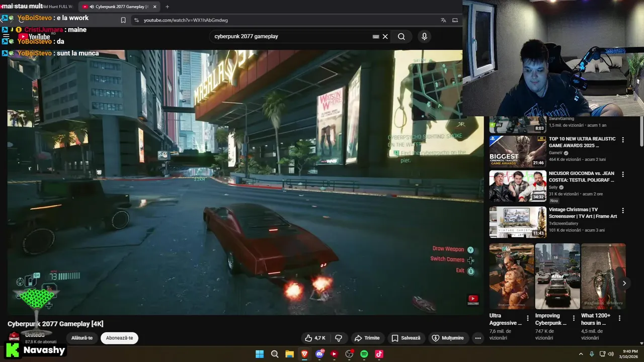Image resolution: width=644 pixels, height=362 pixels.
Task: Open a new browser tab with plus icon
Action: (x=167, y=7)
